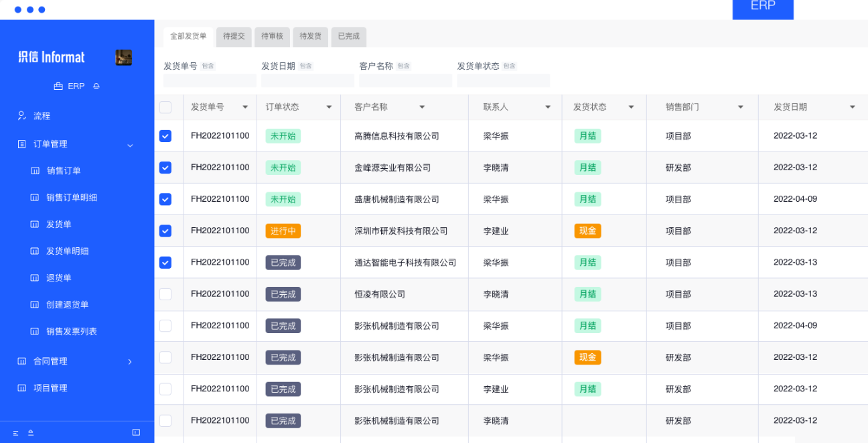868x443 pixels.
Task: Open 创建退货单 from the sidebar
Action: 35,304
